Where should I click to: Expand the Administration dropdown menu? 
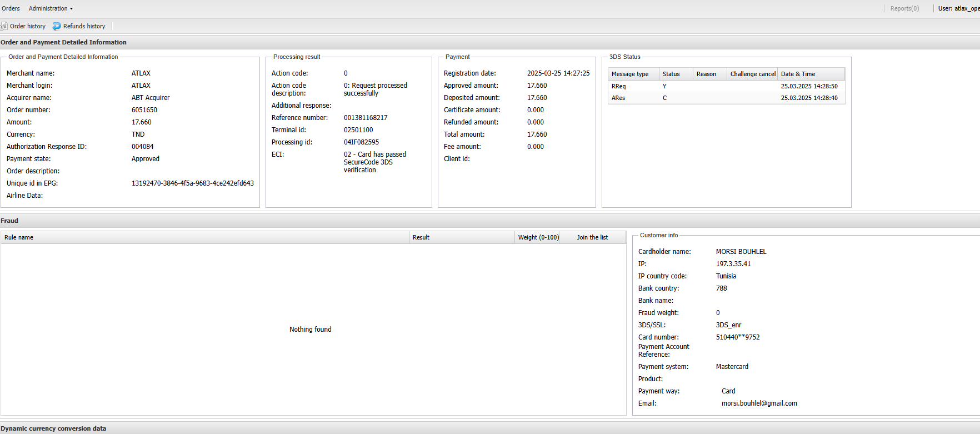pos(51,8)
